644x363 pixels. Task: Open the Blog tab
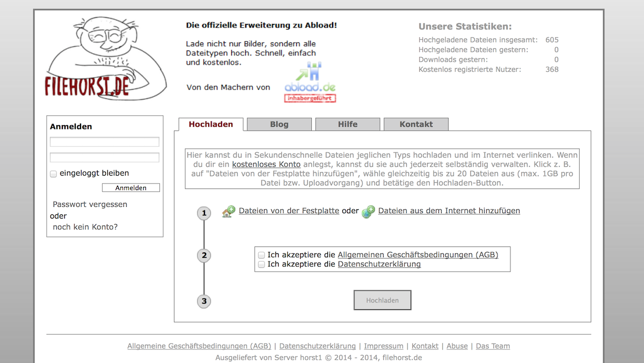(279, 124)
